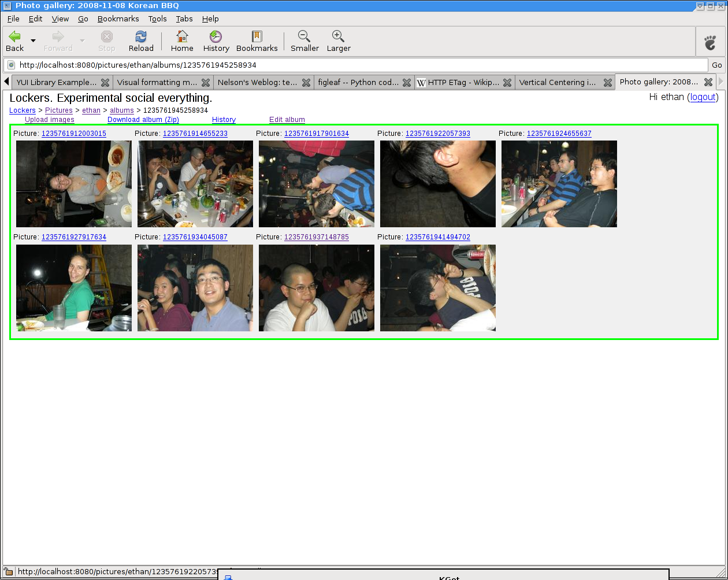This screenshot has height=580, width=728.
Task: Click the page icon in address bar
Action: pyautogui.click(x=11, y=65)
